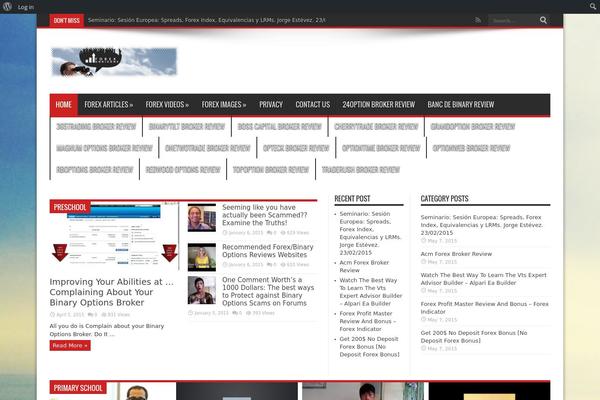
Task: Click thumbnail beside 'Seeming like you have' post
Action: tap(202, 217)
